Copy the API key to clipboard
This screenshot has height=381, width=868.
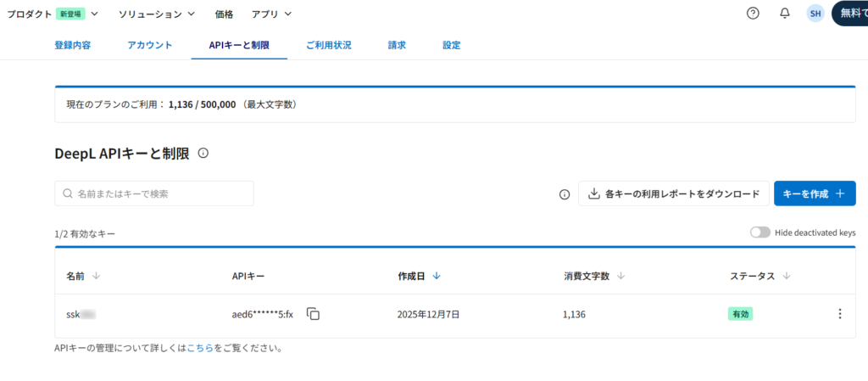(313, 314)
